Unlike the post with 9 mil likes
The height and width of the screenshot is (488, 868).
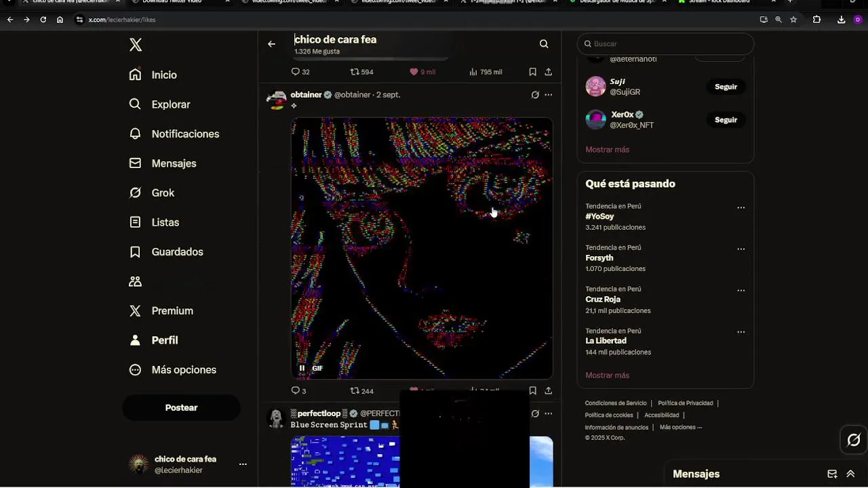(422, 72)
